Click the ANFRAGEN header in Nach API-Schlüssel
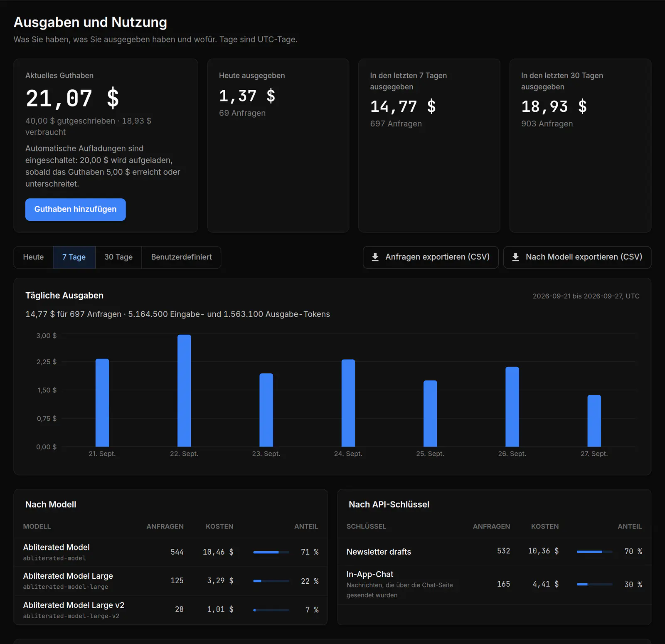The width and height of the screenshot is (665, 644). (491, 526)
